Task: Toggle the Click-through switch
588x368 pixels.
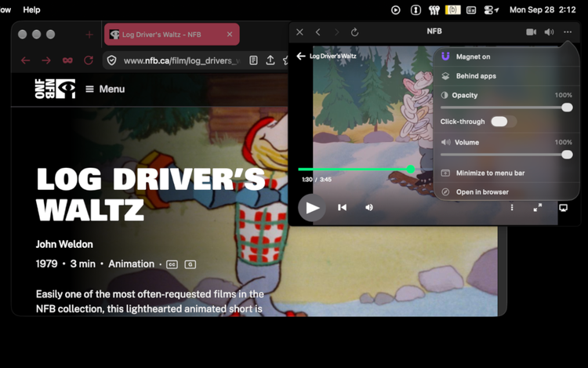Action: click(x=503, y=122)
